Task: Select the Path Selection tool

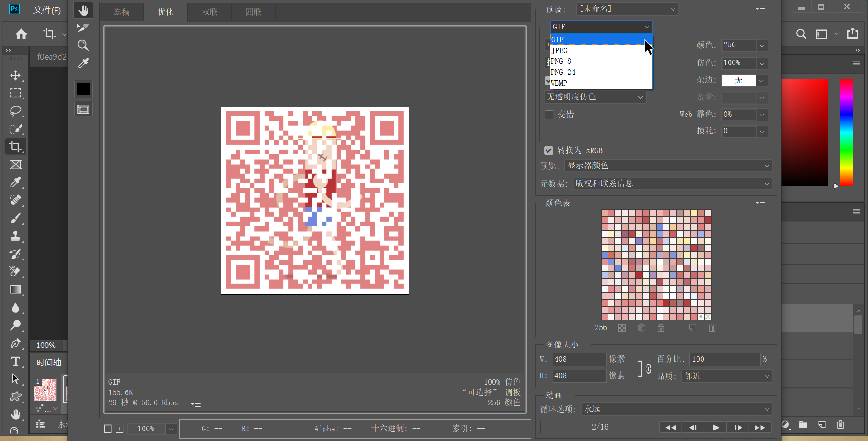Action: click(x=16, y=379)
